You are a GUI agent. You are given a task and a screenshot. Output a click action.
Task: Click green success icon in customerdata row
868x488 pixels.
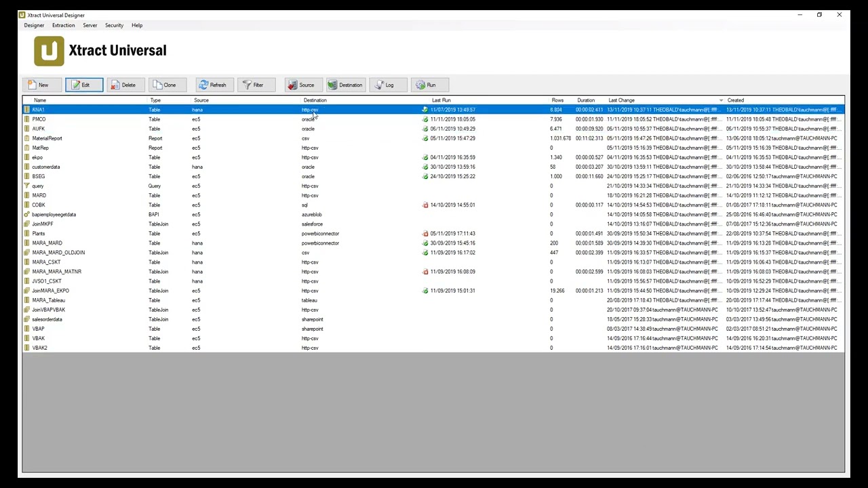click(x=425, y=167)
